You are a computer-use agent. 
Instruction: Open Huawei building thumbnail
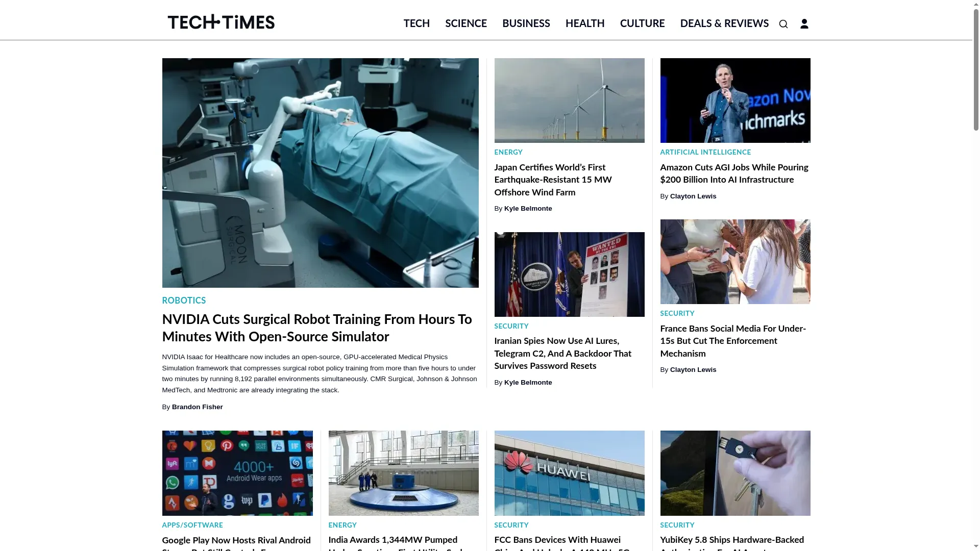569,473
